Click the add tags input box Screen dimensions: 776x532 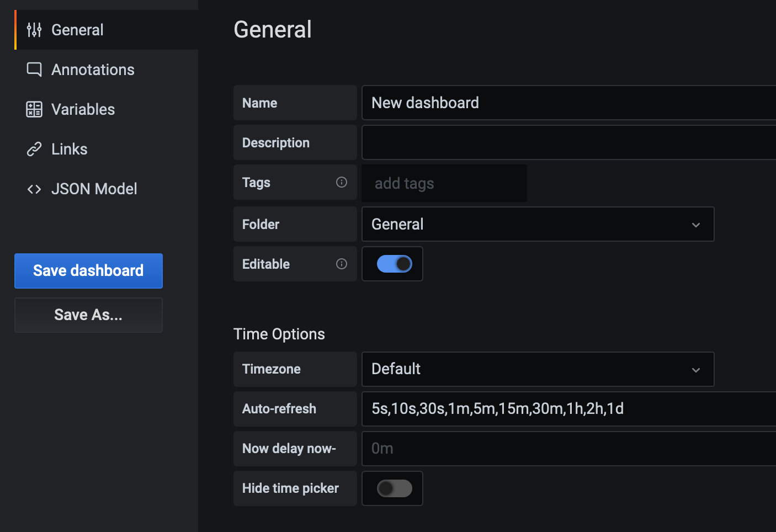tap(444, 183)
